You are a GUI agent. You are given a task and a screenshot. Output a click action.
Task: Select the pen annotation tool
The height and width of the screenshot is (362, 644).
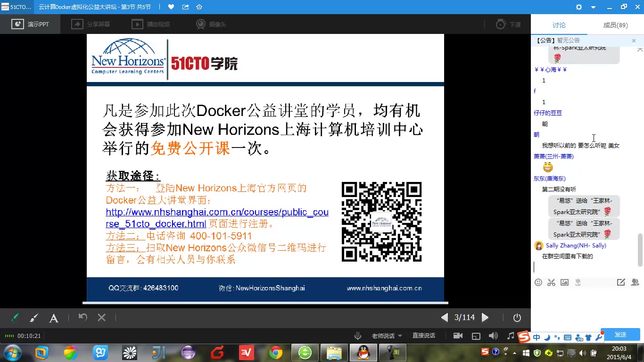[14, 318]
